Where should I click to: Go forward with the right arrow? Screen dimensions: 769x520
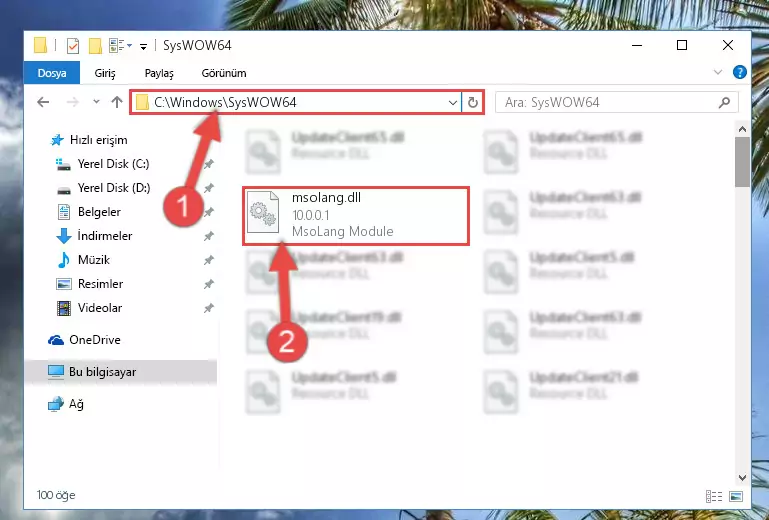(x=73, y=102)
